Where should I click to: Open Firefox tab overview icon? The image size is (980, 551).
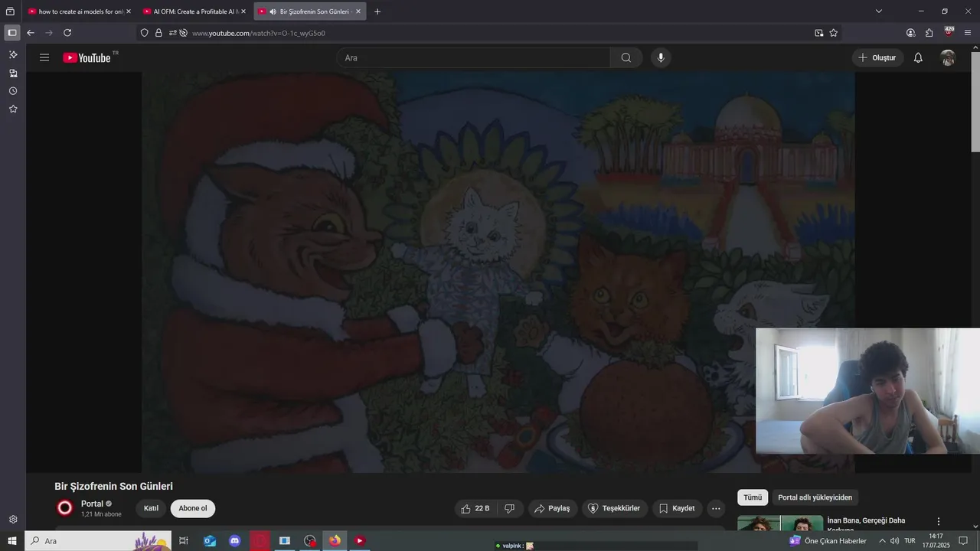11,11
